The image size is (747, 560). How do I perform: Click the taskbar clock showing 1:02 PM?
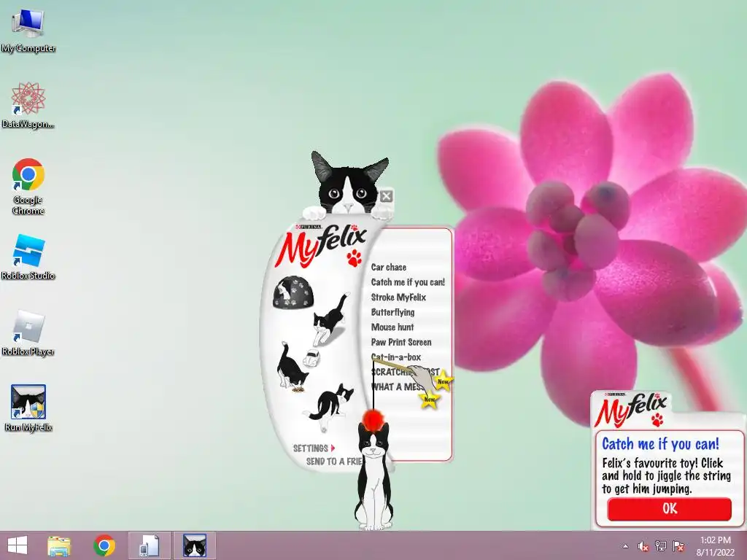[715, 546]
